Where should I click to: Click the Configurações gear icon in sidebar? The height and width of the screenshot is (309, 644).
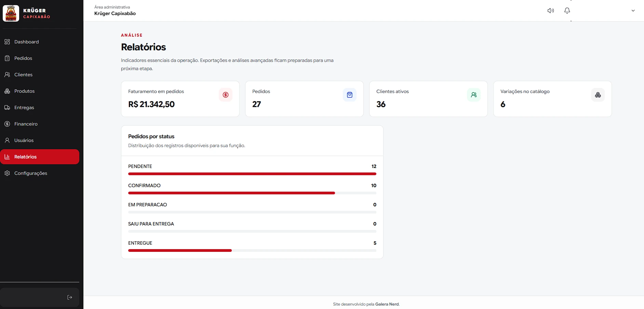[x=7, y=173]
